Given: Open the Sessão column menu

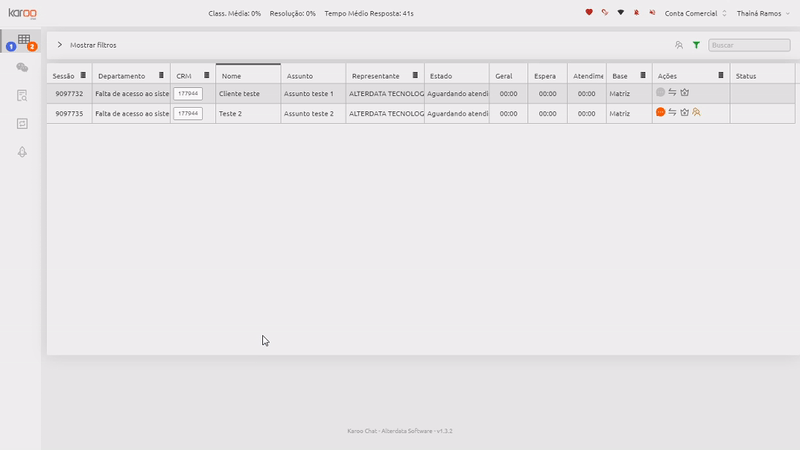Looking at the screenshot, I should coord(83,75).
